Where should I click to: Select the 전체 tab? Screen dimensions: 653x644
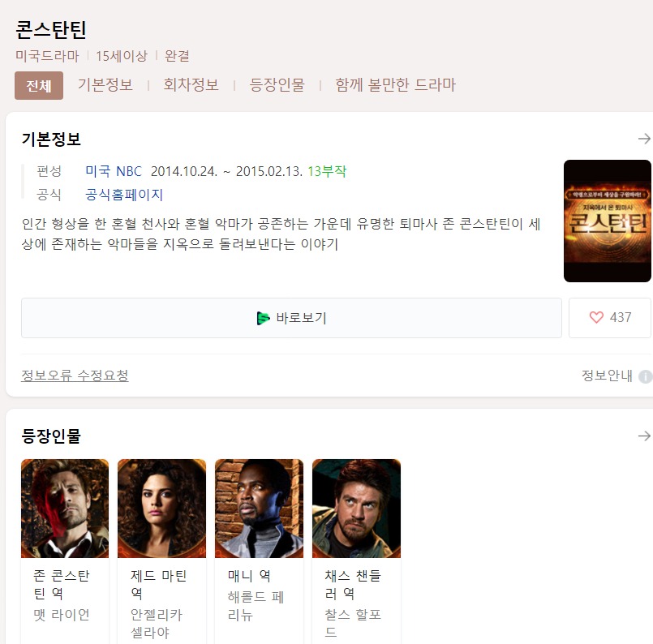coord(39,86)
